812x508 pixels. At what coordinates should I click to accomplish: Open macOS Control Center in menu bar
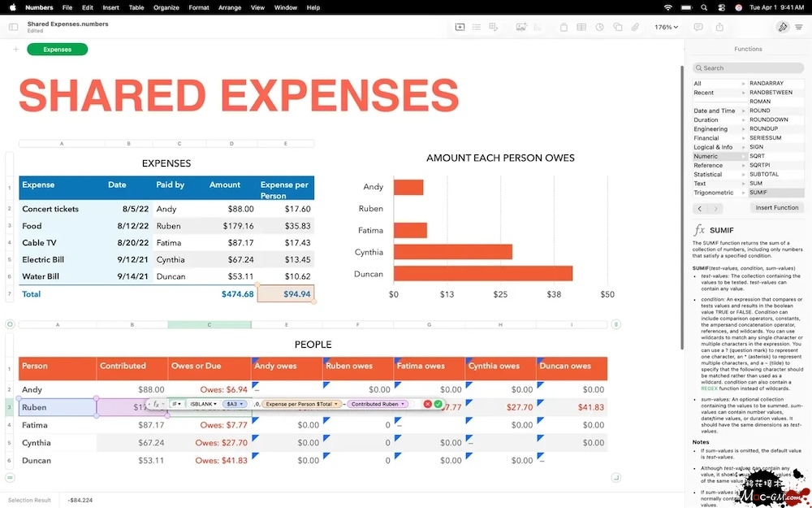[721, 7]
